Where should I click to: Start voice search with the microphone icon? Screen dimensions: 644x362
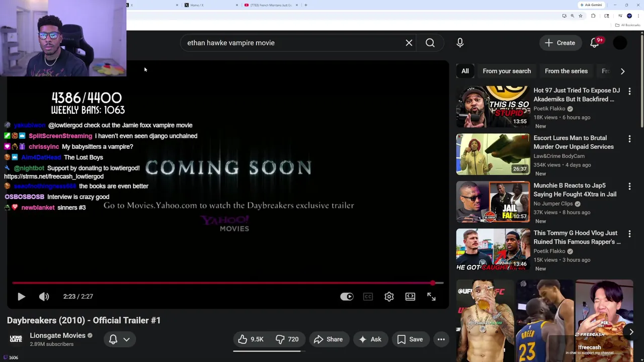coord(460,43)
